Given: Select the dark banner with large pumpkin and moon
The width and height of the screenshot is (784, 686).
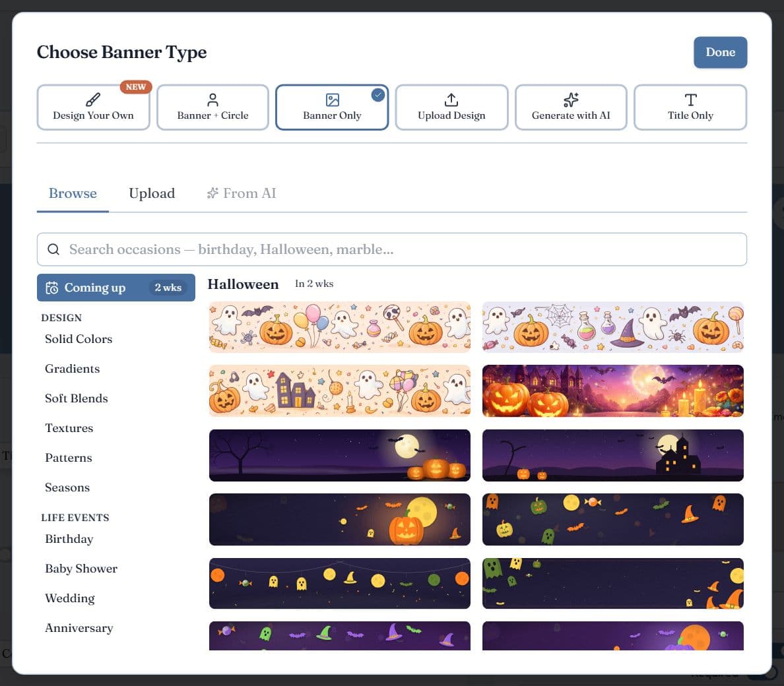Looking at the screenshot, I should click(x=339, y=519).
